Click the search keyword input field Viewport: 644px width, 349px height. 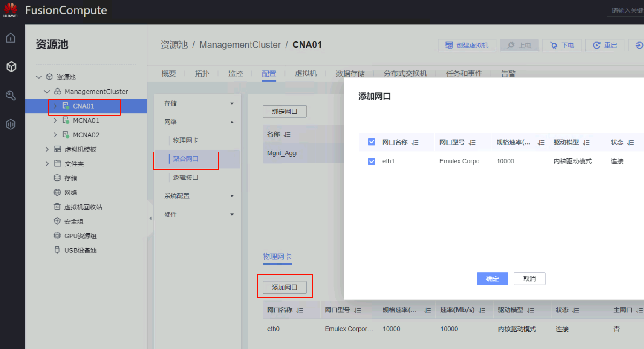[627, 11]
